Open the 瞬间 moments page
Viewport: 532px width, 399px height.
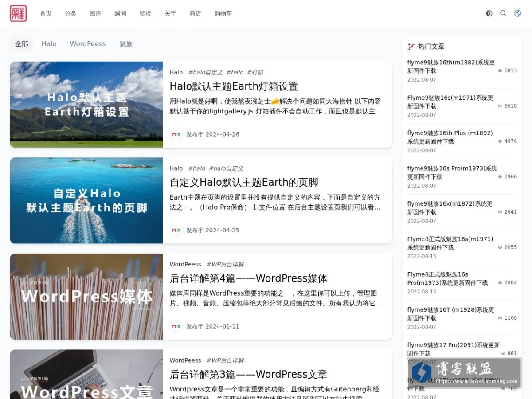120,13
